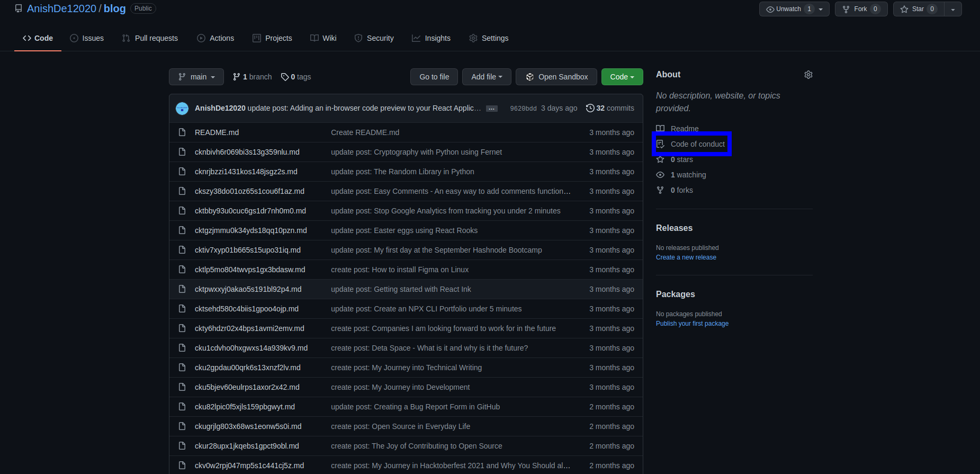Open file ckszy38do01oz65s1cou6f1az.md
980x474 pixels.
tap(249, 191)
